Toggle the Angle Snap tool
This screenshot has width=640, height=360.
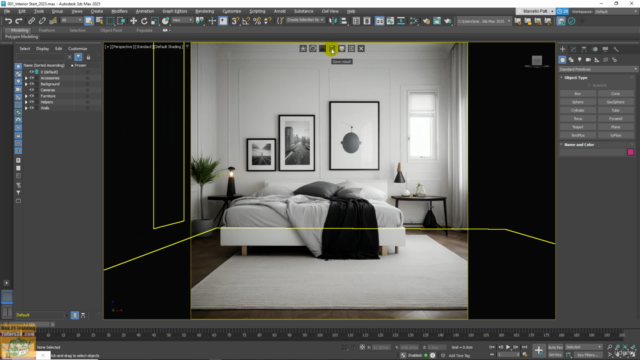(x=246, y=21)
